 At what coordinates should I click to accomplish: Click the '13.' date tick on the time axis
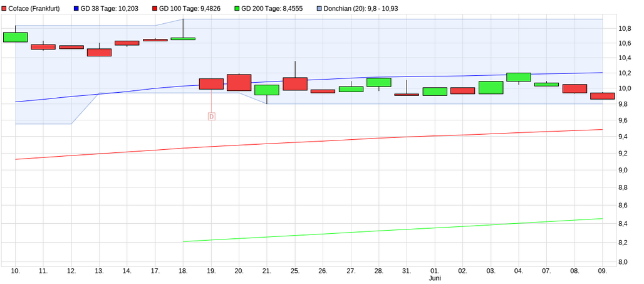99,270
